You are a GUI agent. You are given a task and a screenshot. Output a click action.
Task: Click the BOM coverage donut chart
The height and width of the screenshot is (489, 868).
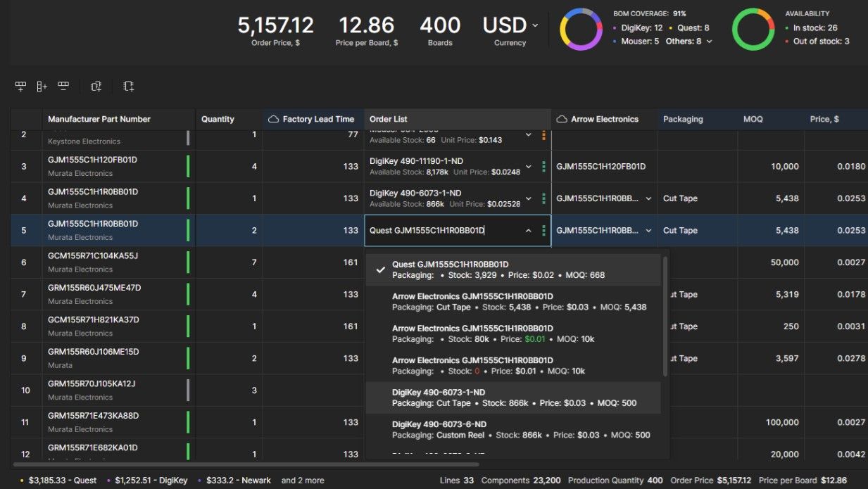(581, 30)
